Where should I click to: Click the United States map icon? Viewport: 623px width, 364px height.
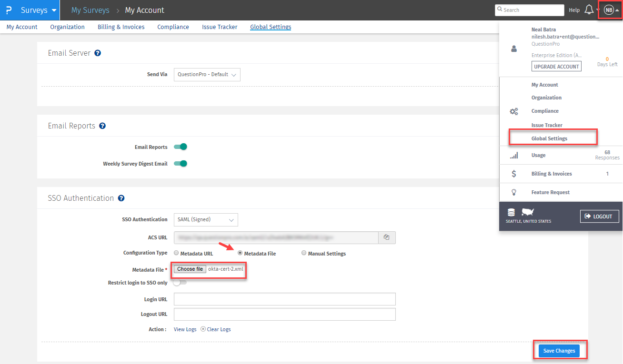528,212
